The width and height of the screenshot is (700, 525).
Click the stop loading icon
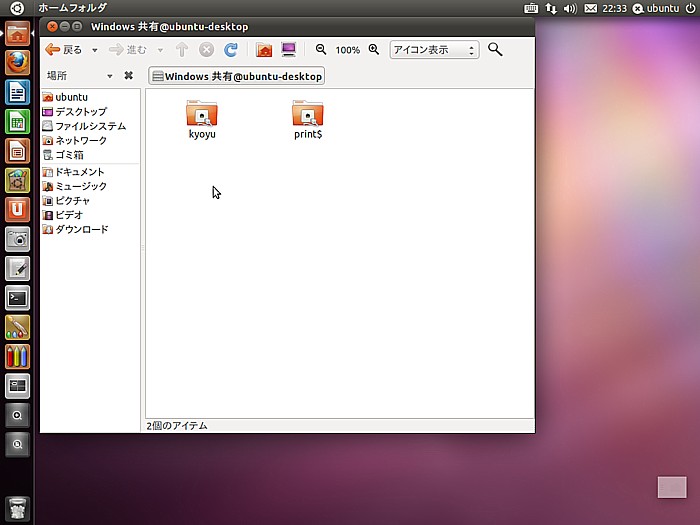206,50
